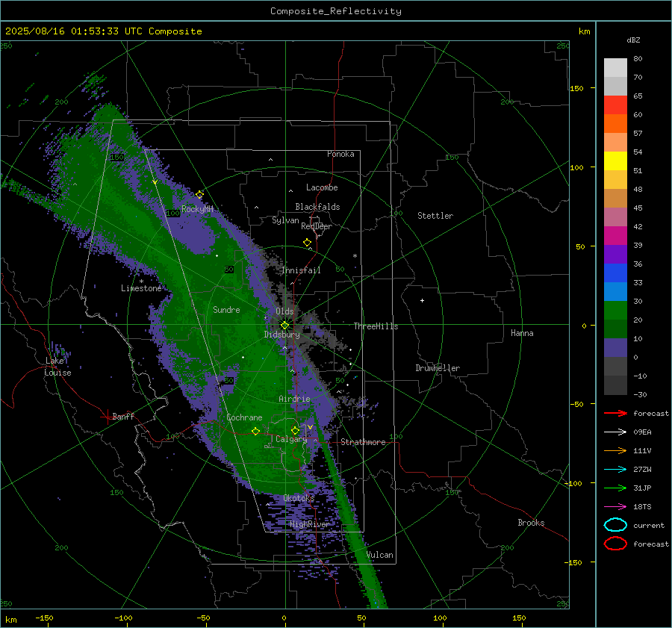Click the yellow radar site marker at Didsbury

coord(285,326)
